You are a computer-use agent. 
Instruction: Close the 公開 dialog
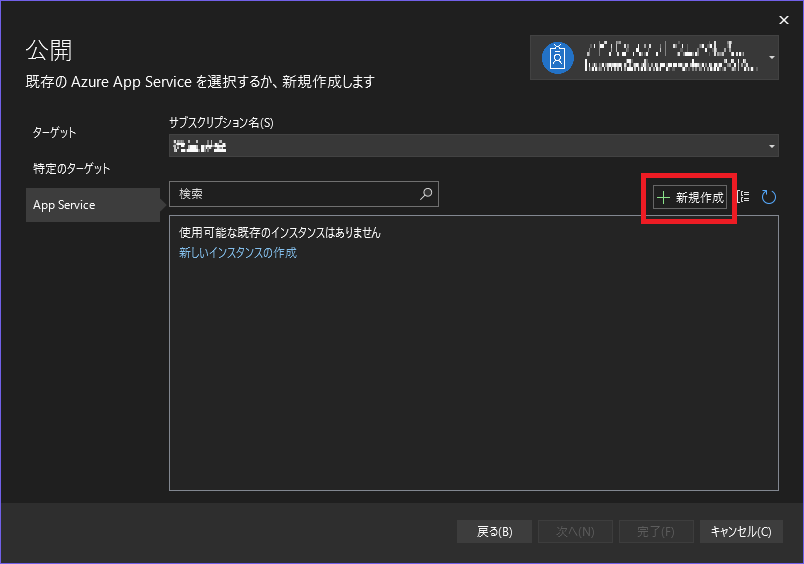point(783,20)
